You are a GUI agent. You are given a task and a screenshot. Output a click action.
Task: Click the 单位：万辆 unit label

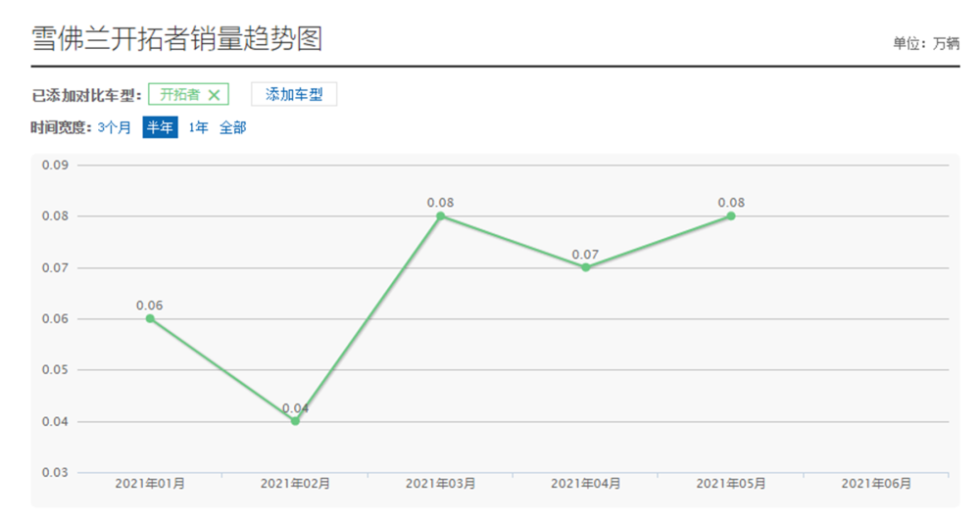point(926,43)
